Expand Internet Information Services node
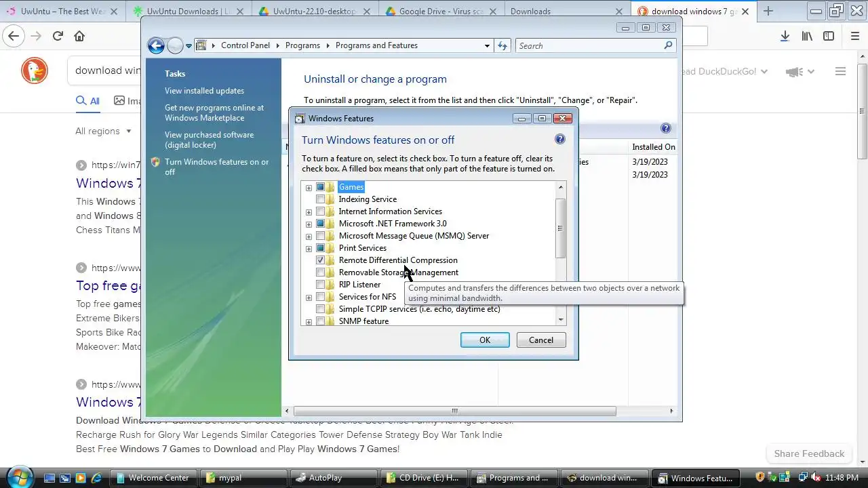The image size is (868, 488). (x=309, y=212)
